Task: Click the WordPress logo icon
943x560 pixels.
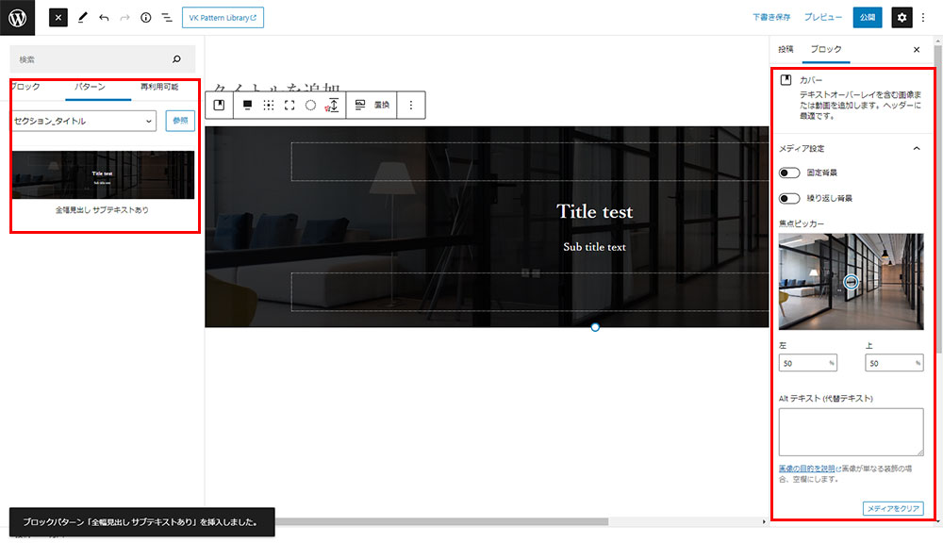Action: (18, 17)
